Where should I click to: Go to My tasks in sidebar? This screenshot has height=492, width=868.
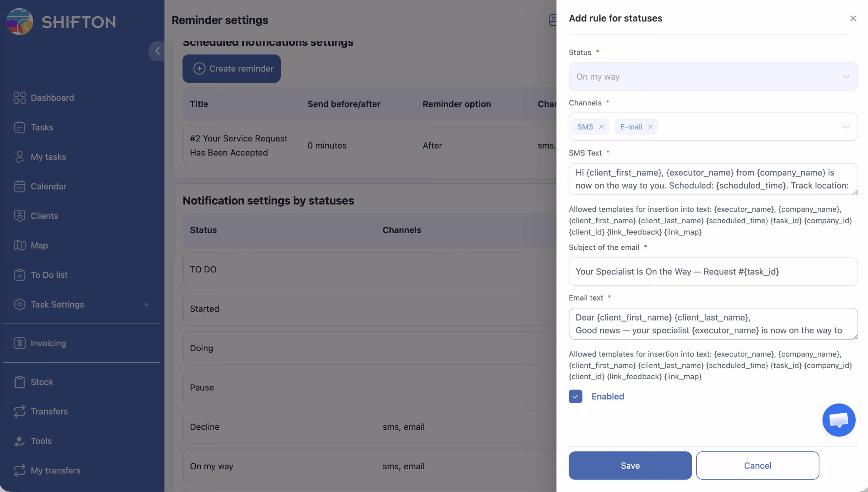click(48, 157)
